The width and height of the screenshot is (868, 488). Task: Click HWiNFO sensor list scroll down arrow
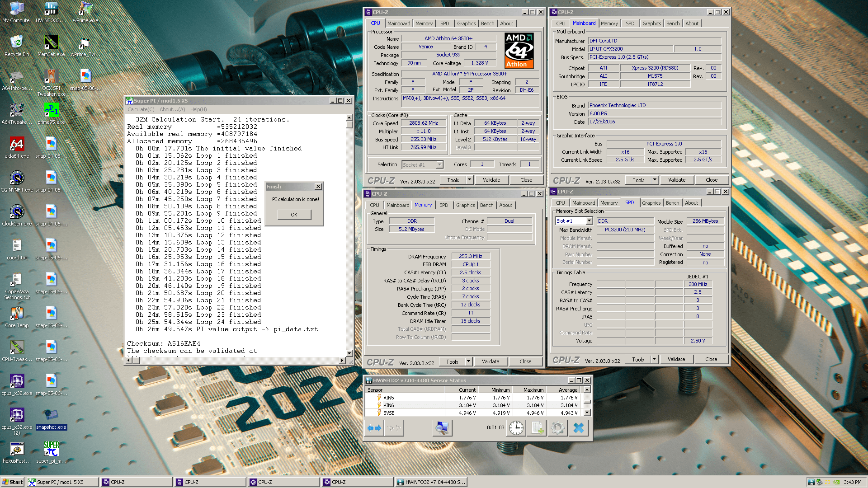click(x=587, y=413)
